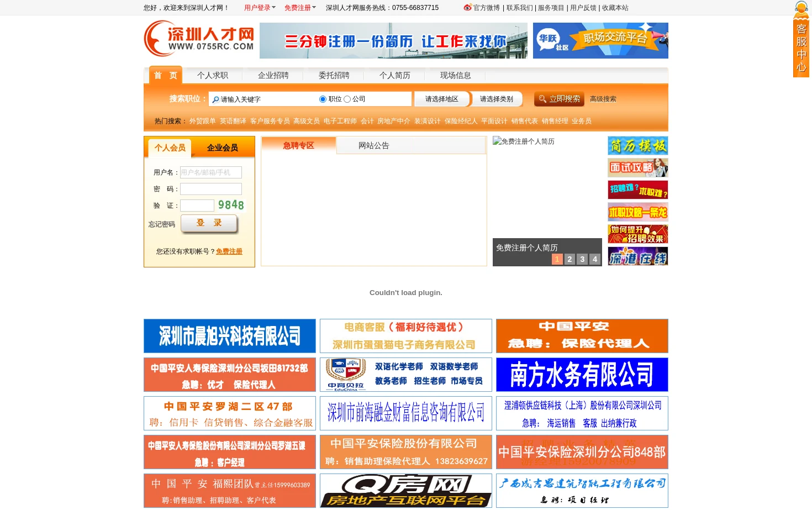Switch to the 企业会员 login tab
This screenshot has width=812, height=510.
pos(223,148)
